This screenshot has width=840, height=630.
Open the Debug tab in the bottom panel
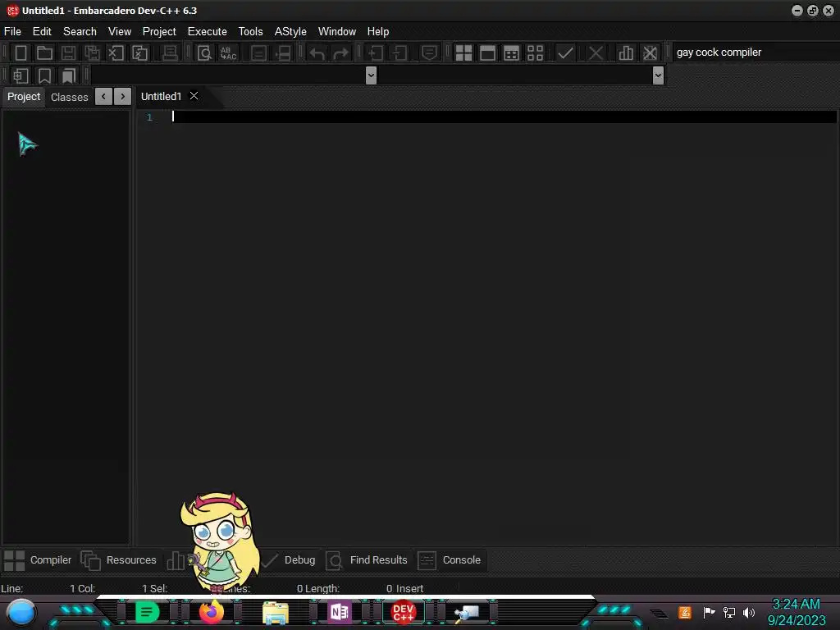coord(290,560)
